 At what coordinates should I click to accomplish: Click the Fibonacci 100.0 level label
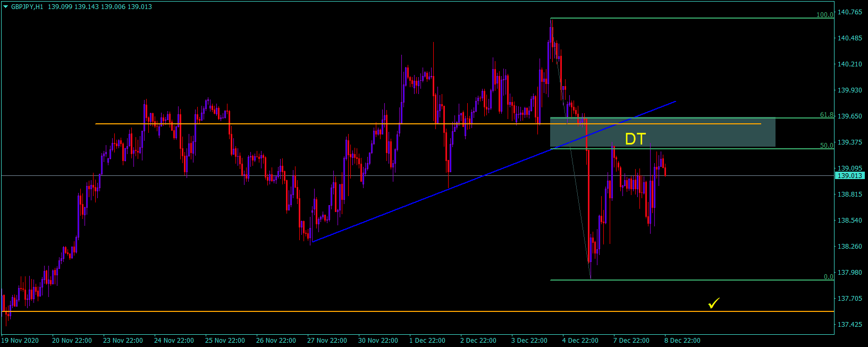825,15
